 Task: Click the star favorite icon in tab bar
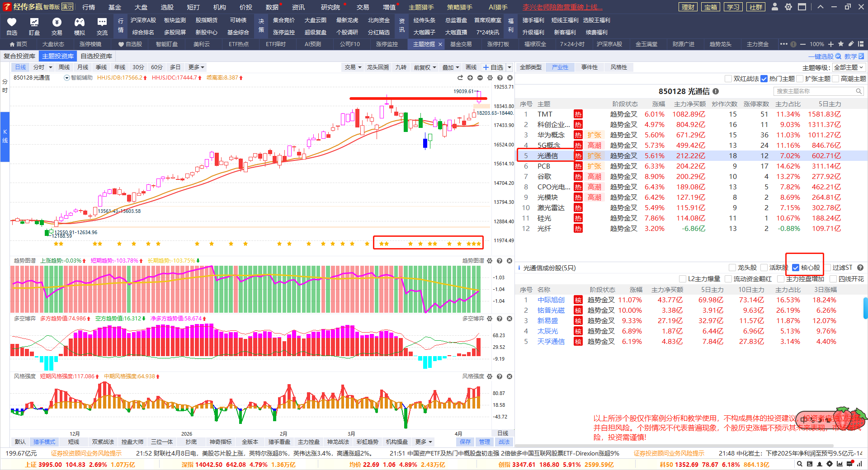click(841, 44)
